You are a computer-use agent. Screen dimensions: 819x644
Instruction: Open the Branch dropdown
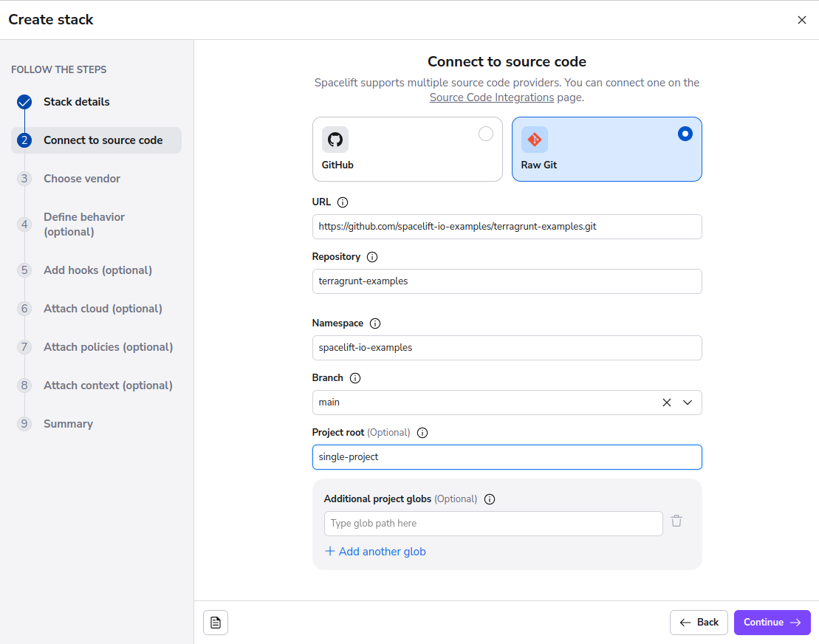(x=688, y=402)
